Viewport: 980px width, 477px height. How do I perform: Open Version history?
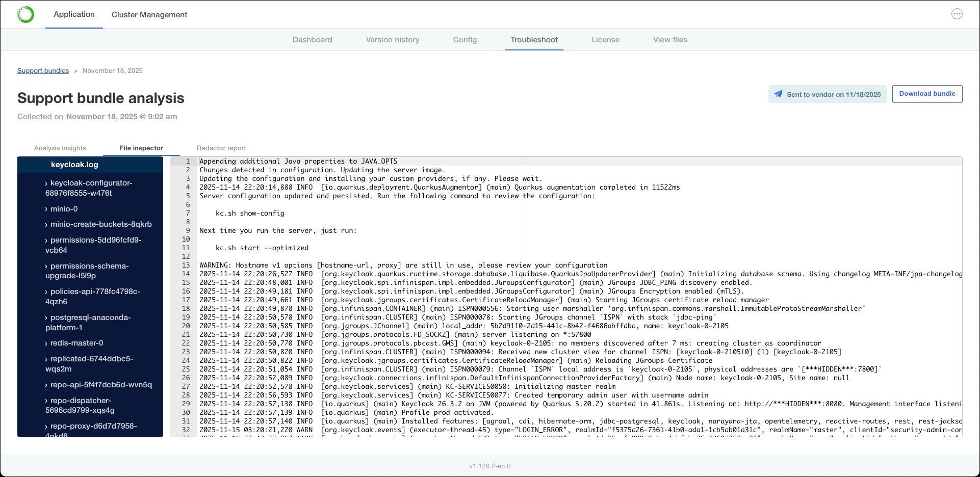392,39
